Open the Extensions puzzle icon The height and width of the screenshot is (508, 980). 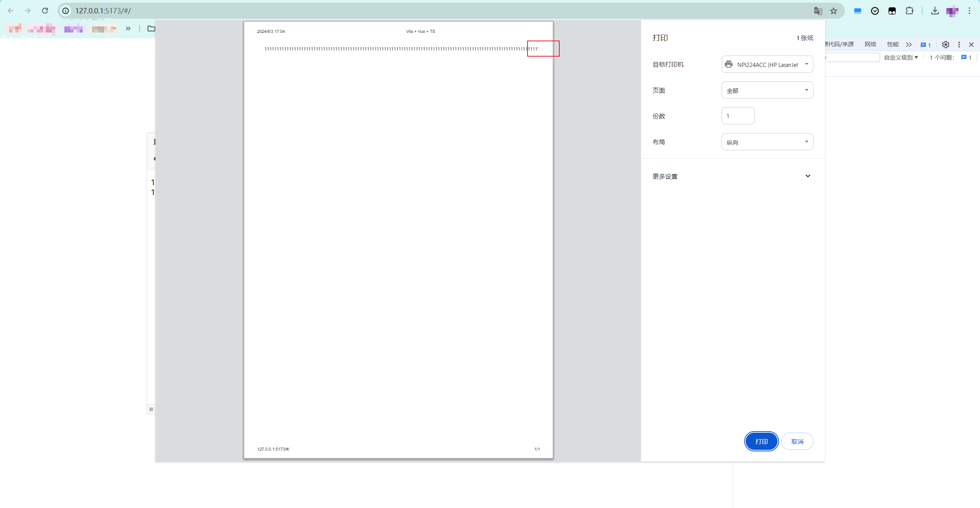(910, 11)
